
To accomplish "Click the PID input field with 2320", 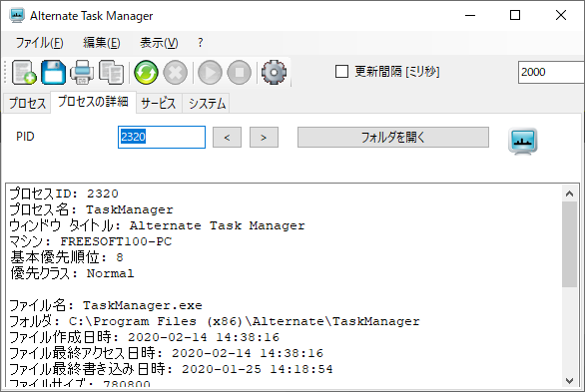I will (x=162, y=137).
